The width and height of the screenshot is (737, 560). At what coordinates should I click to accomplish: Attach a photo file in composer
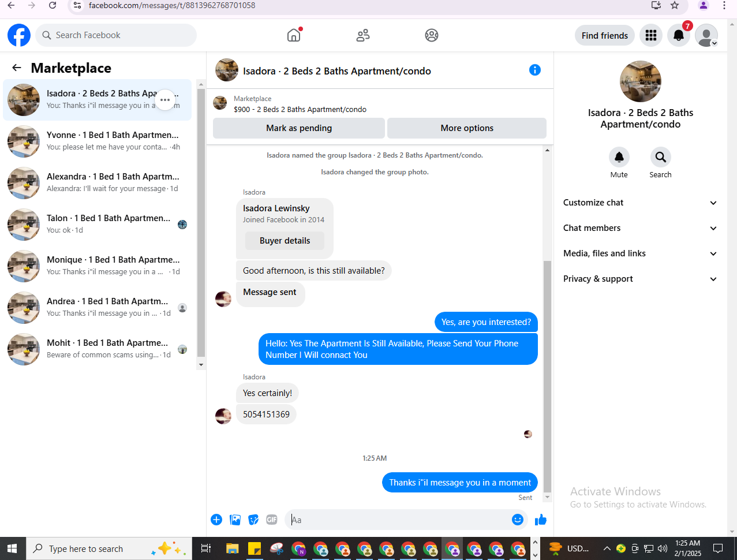[235, 520]
